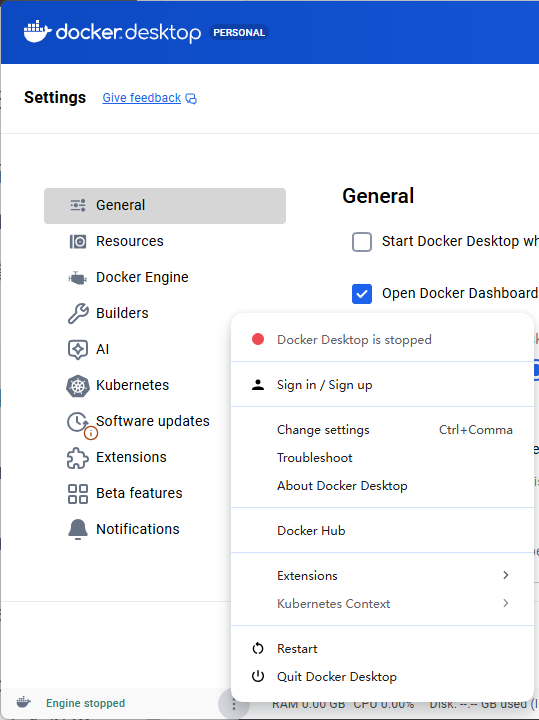Open the Extensions menu entry
The image size is (539, 720).
point(382,575)
